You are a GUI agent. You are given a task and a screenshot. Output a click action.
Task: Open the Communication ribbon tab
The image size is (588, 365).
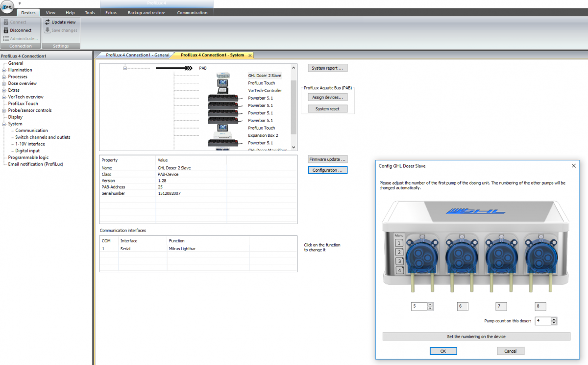[x=192, y=13]
